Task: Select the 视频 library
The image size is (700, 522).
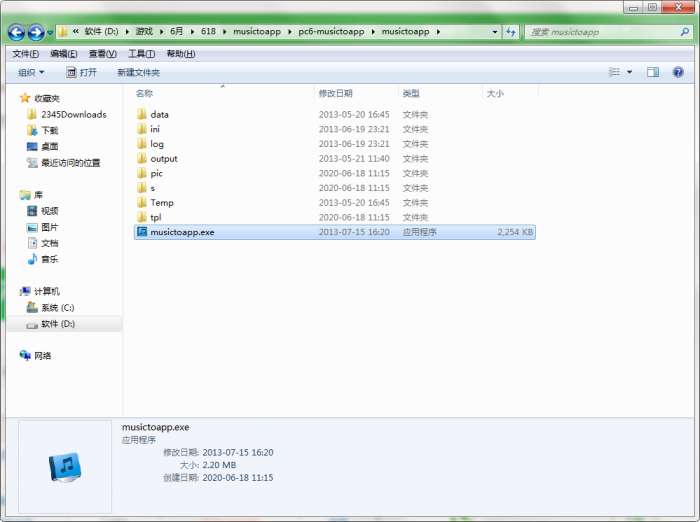Action: click(50, 211)
